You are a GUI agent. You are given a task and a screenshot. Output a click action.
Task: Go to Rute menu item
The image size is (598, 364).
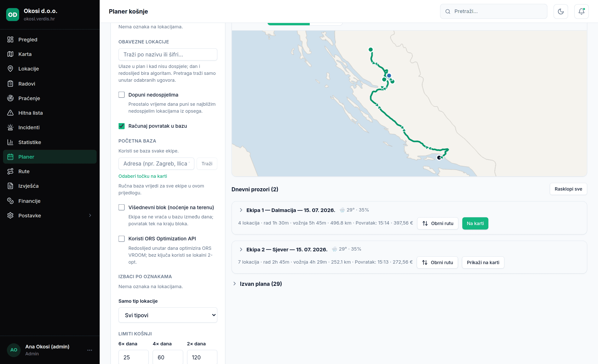click(50, 171)
